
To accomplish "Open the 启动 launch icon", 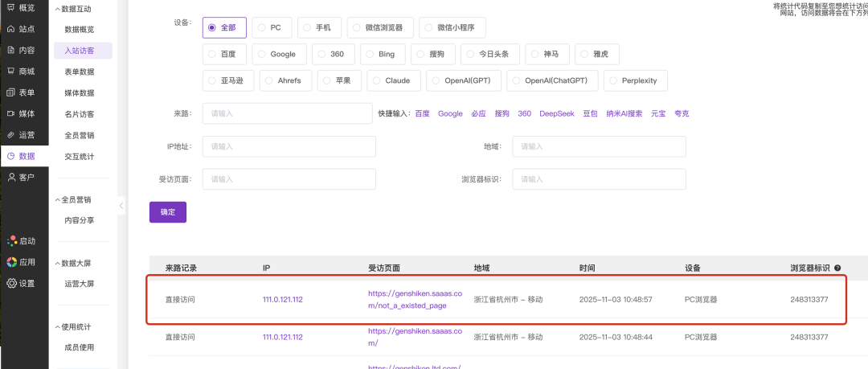I will [x=11, y=240].
